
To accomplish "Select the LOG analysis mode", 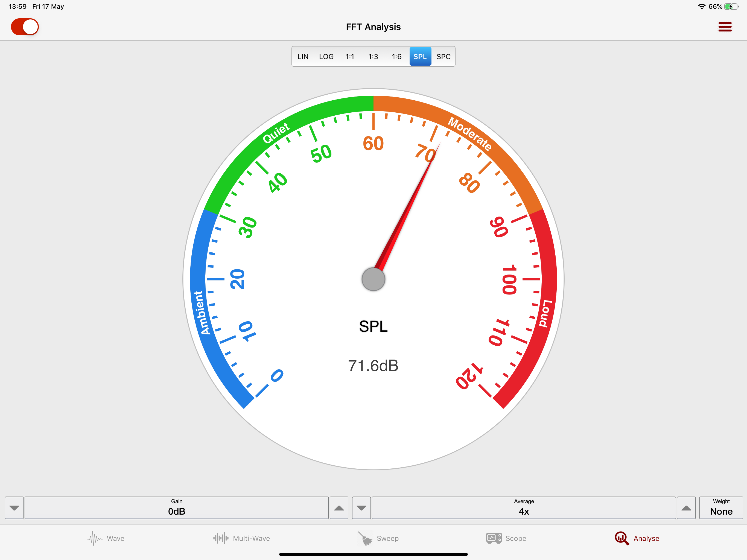I will click(326, 56).
